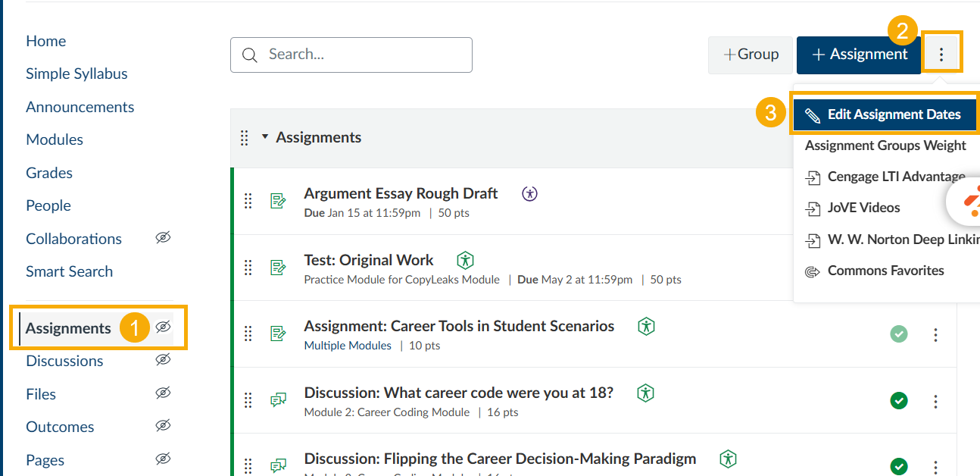Image resolution: width=980 pixels, height=476 pixels.
Task: Open Discussion: Flipping the Career Decision-Making Paradigm
Action: (500, 459)
